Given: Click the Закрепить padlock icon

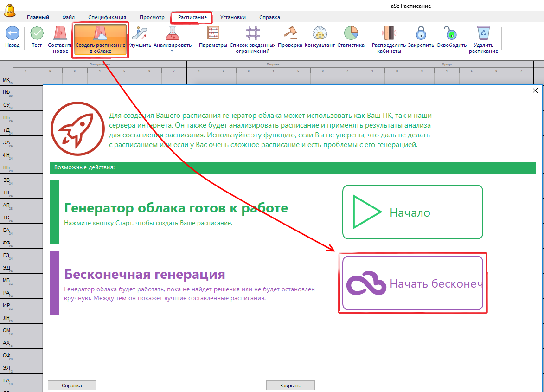Looking at the screenshot, I should (x=421, y=34).
